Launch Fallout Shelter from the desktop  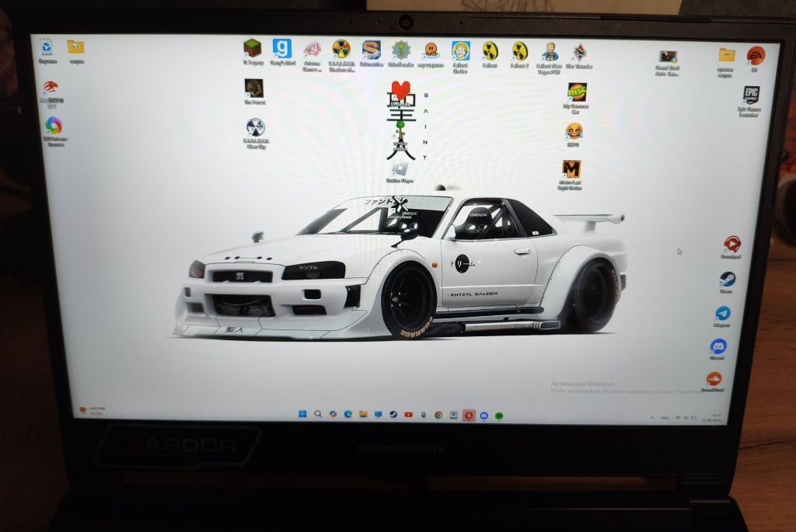[460, 57]
